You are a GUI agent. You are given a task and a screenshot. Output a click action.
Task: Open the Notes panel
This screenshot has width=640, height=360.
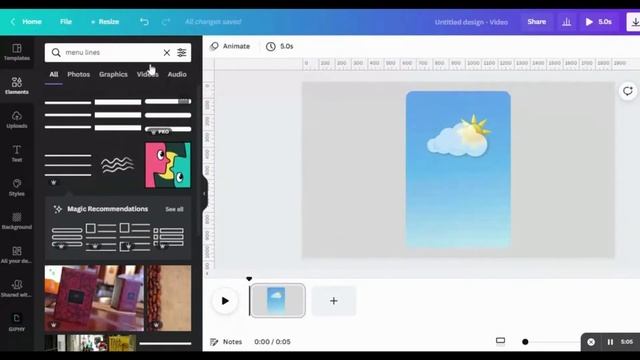(x=226, y=342)
